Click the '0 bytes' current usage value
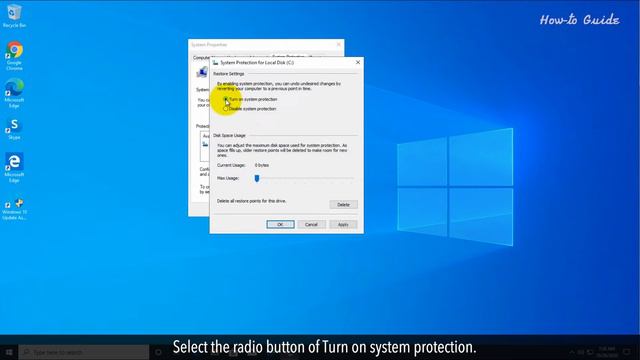 point(262,165)
